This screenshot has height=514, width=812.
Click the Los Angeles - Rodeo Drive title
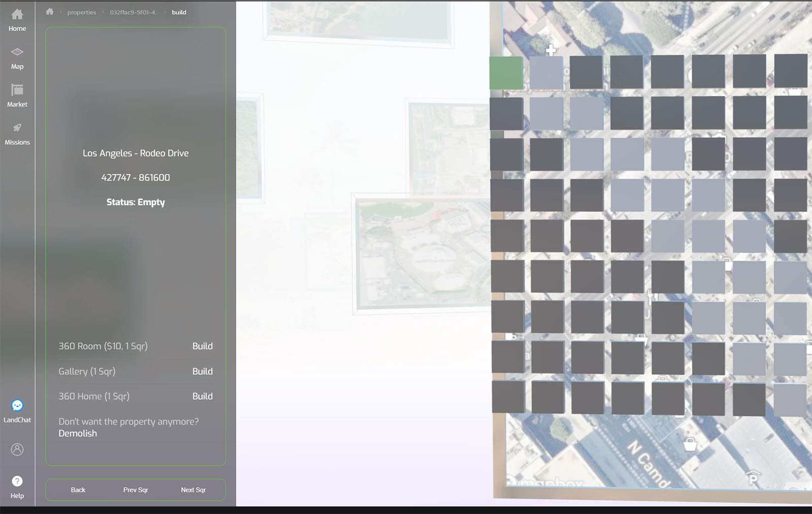(x=136, y=153)
